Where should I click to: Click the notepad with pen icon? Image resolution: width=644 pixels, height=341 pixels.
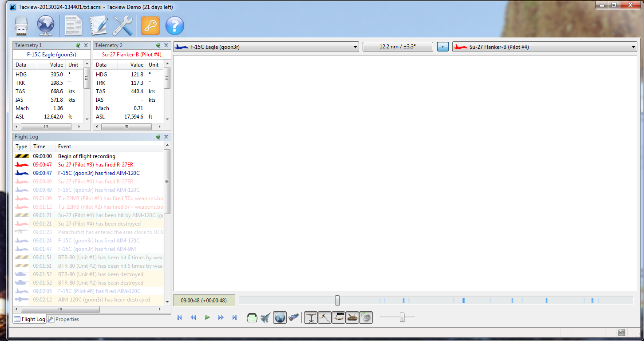[x=99, y=26]
